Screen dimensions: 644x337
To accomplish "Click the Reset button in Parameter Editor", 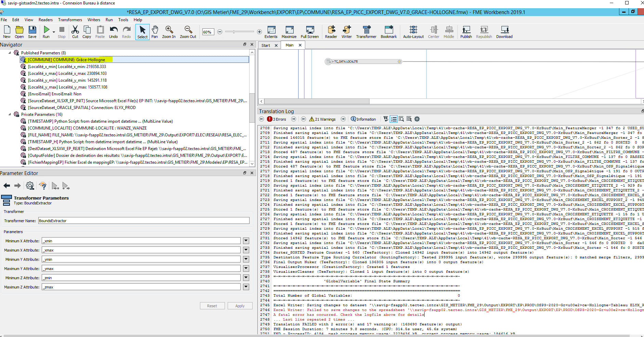I will coord(212,306).
